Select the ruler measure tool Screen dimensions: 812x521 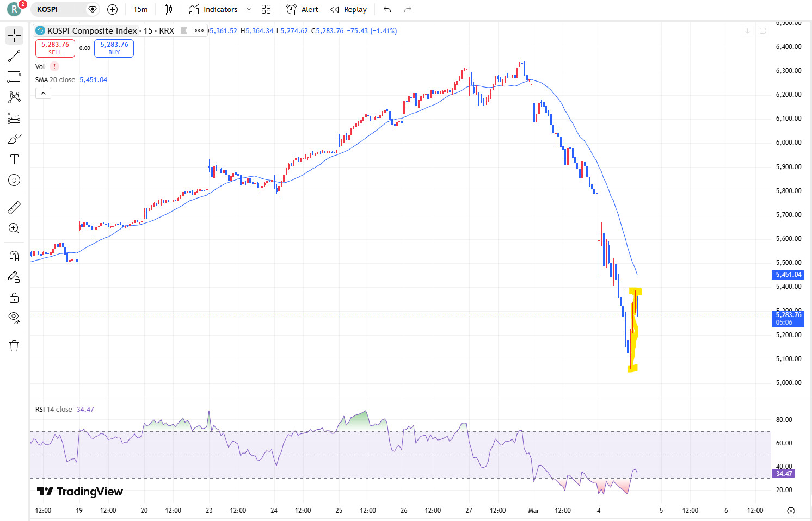click(14, 207)
